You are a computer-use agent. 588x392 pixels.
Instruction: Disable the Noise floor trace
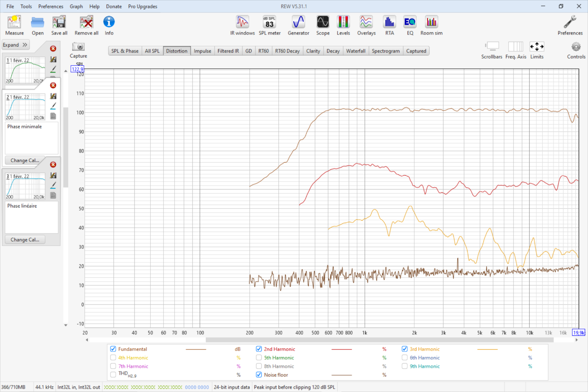click(259, 375)
